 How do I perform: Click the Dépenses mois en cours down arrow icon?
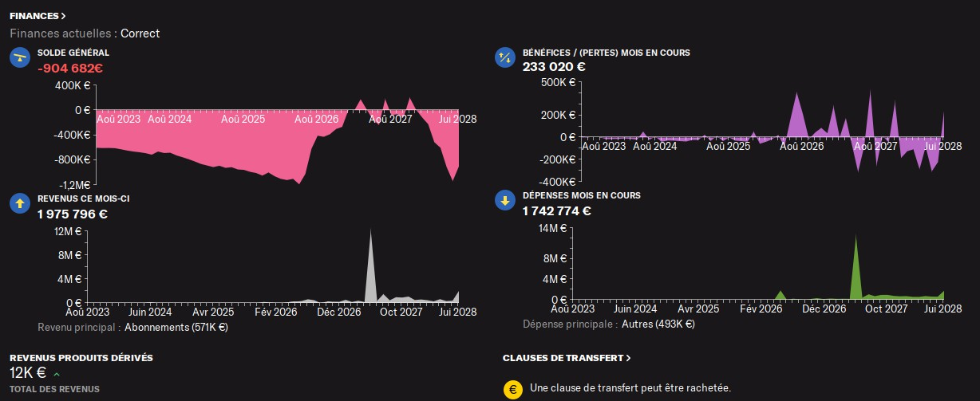pyautogui.click(x=504, y=200)
